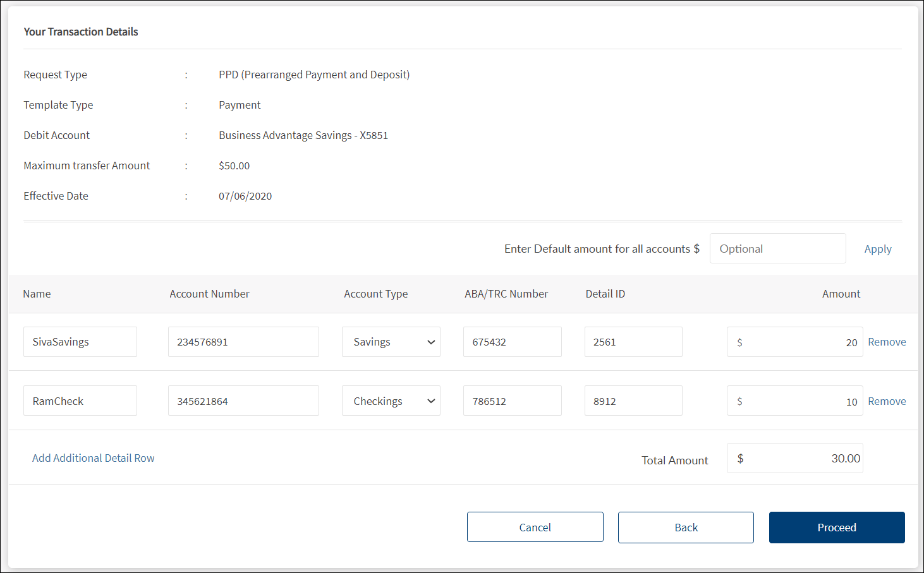Cancel the transaction

click(535, 528)
